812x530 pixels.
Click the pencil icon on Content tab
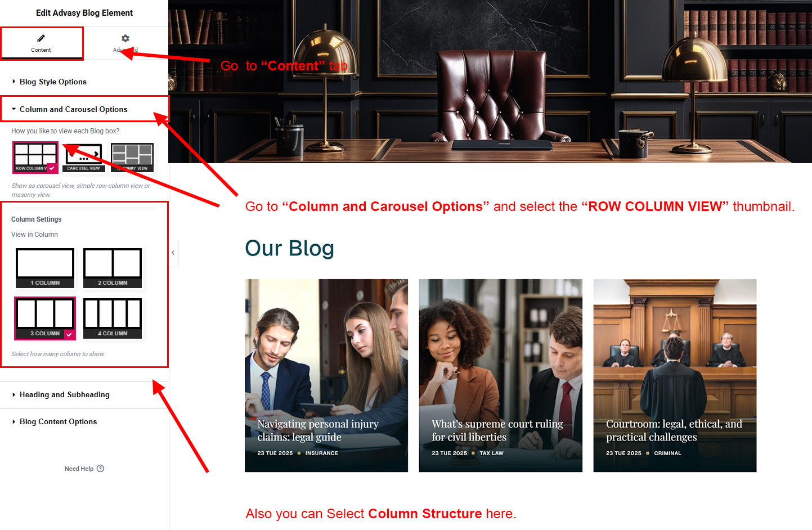pyautogui.click(x=41, y=38)
